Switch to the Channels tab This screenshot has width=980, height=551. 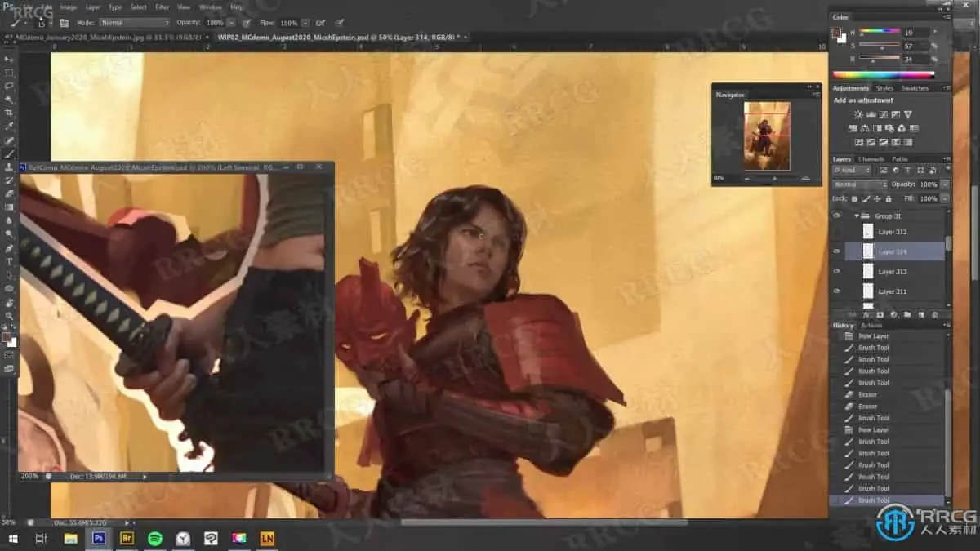871,158
